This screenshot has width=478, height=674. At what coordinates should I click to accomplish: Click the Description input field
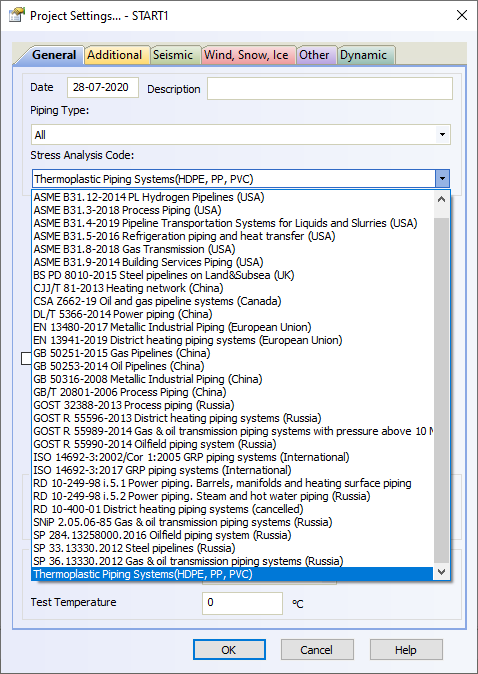point(330,89)
